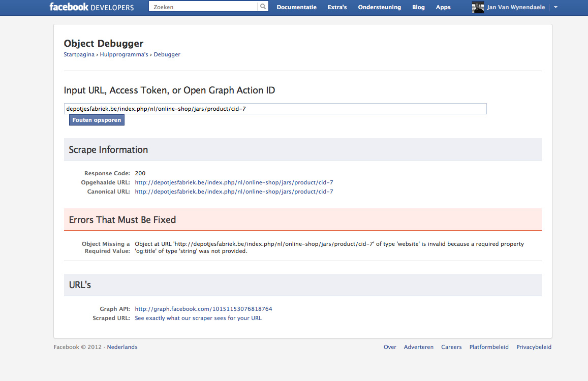Open the Graph API URL link
The height and width of the screenshot is (381, 588).
pos(203,309)
